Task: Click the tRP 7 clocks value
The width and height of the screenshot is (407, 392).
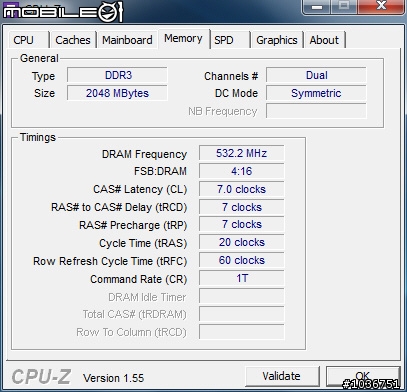Action: [241, 224]
